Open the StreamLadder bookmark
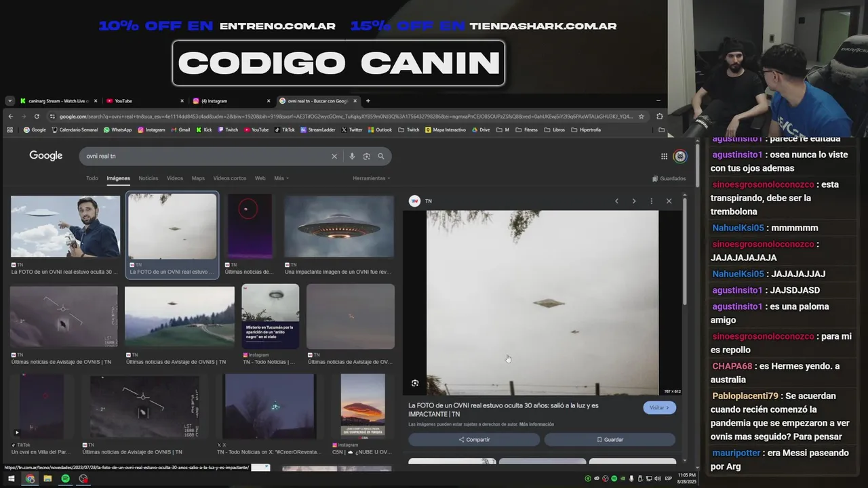This screenshot has height=488, width=868. pos(317,129)
